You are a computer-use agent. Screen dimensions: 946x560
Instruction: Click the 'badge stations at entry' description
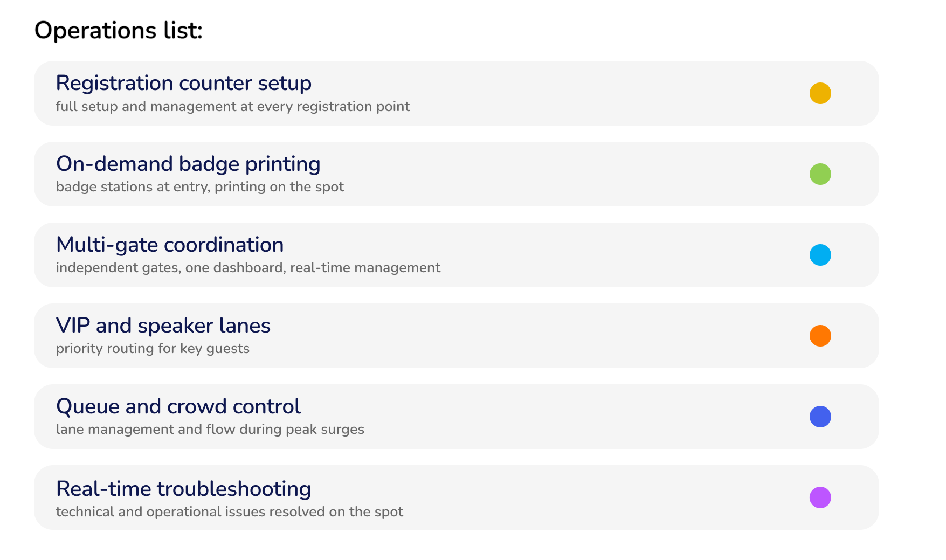tap(199, 187)
